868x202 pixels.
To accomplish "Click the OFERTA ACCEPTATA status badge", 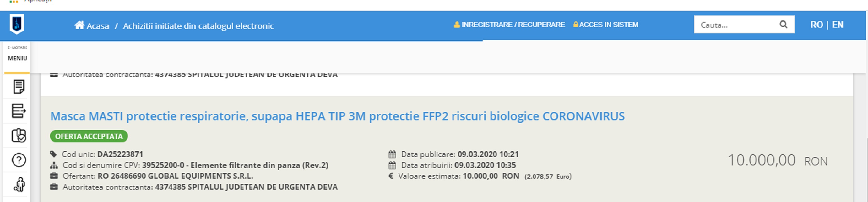I will coord(89,137).
